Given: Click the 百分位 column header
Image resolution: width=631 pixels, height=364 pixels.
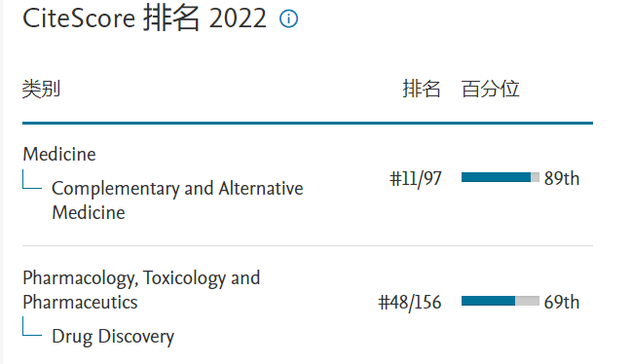Looking at the screenshot, I should [x=490, y=89].
